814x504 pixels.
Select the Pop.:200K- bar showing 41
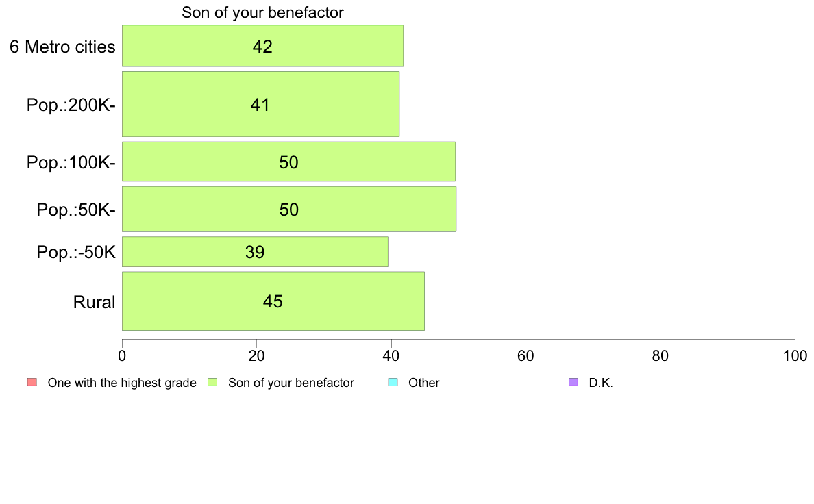(x=260, y=104)
